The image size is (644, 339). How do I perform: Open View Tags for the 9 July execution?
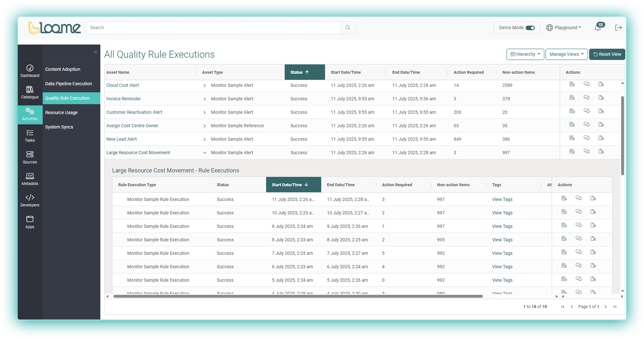click(502, 226)
